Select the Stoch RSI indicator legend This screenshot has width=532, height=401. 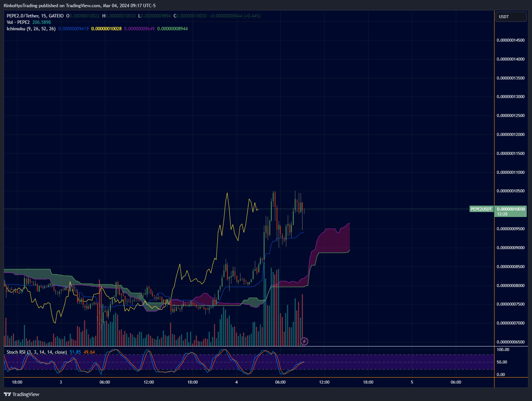coord(37,352)
